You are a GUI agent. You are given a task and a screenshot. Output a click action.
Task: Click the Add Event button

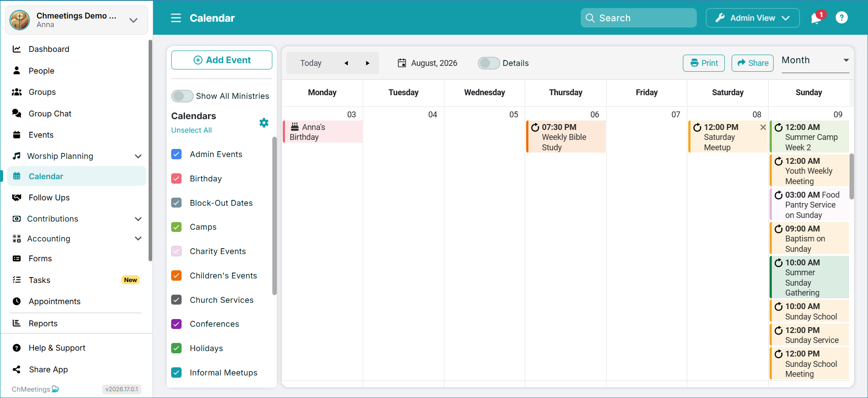[x=222, y=60]
